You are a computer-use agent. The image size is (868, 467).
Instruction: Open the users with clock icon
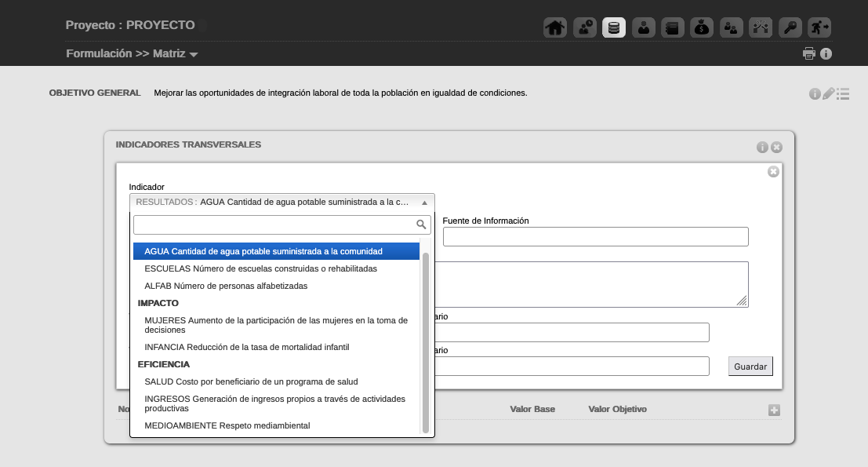585,27
